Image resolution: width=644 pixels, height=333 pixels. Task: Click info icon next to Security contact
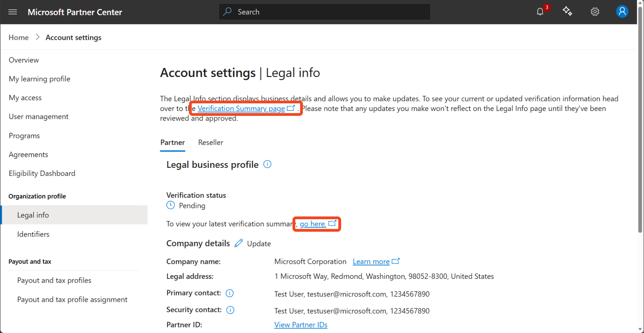(230, 310)
